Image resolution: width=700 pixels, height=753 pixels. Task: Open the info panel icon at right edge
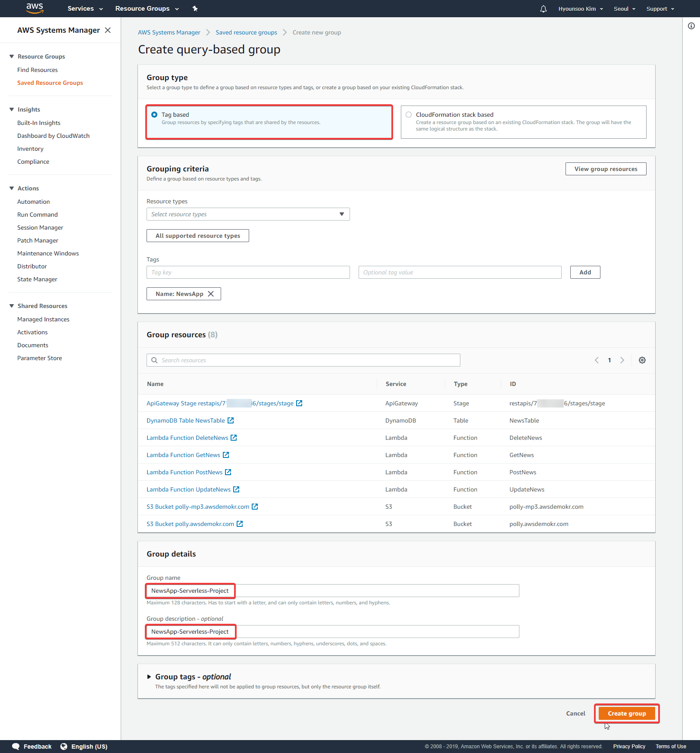pyautogui.click(x=691, y=26)
